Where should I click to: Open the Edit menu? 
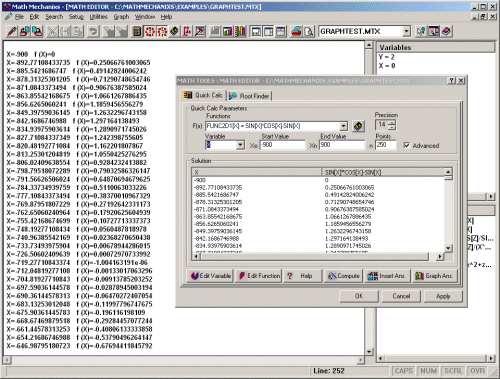[x=34, y=17]
